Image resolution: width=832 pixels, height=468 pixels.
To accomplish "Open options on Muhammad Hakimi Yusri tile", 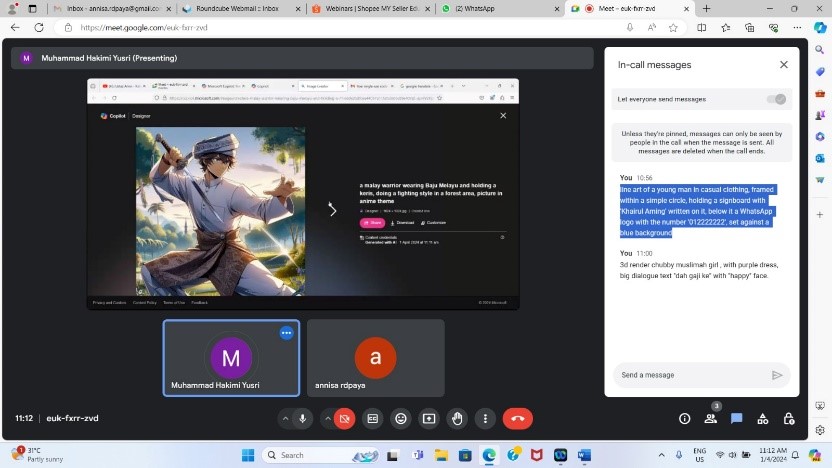I will (287, 333).
